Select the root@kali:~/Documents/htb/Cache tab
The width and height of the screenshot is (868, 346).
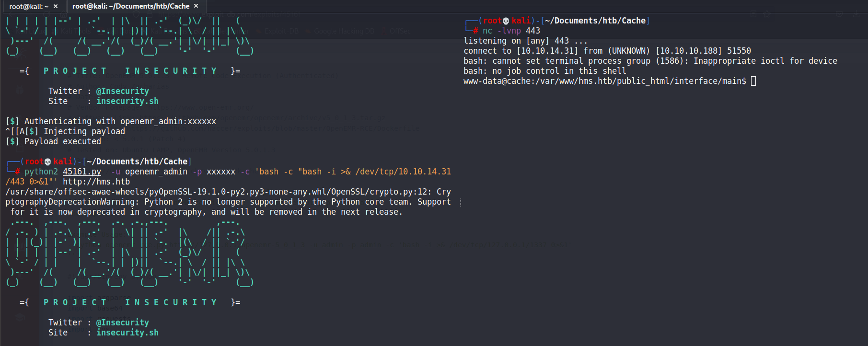pyautogui.click(x=131, y=6)
